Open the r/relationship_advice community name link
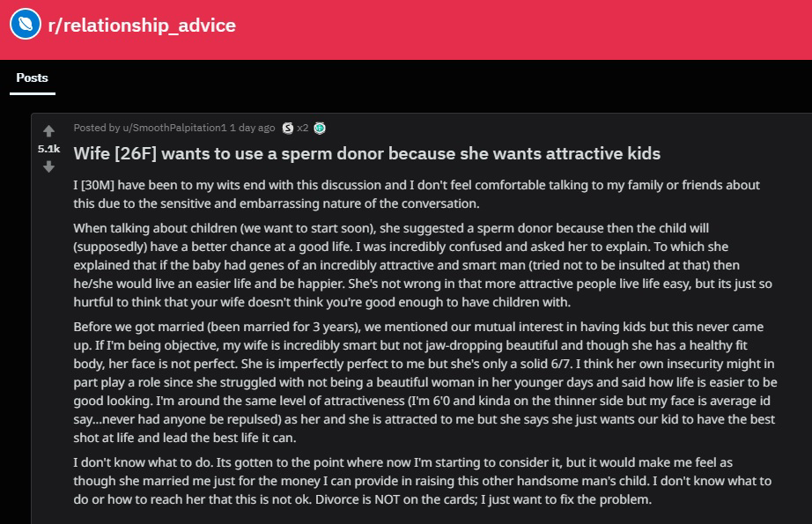Image resolution: width=812 pixels, height=524 pixels. point(142,26)
